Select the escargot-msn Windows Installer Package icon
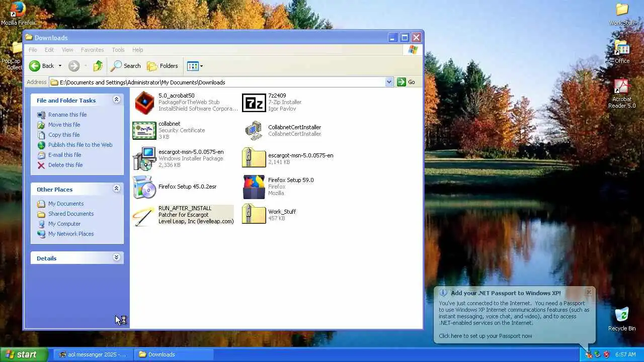This screenshot has height=362, width=644. [x=144, y=158]
